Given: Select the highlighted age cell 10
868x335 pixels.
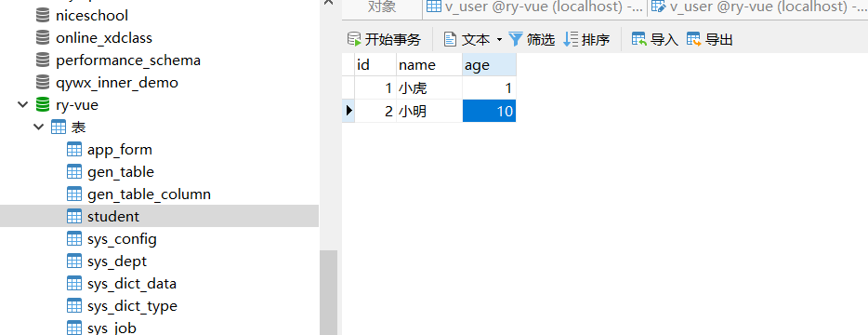Looking at the screenshot, I should [x=490, y=111].
